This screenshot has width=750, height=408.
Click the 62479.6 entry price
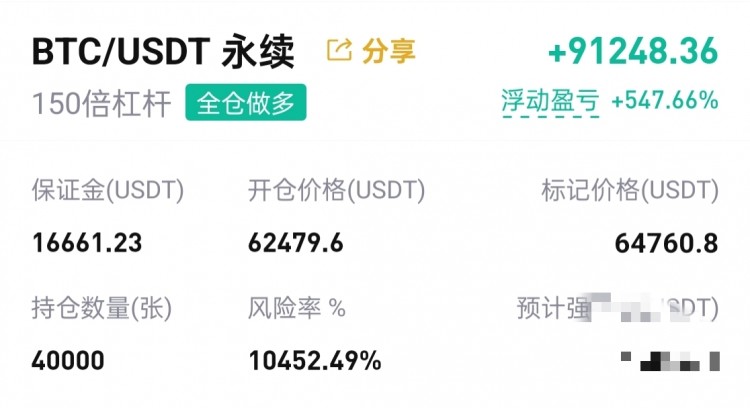tap(296, 243)
